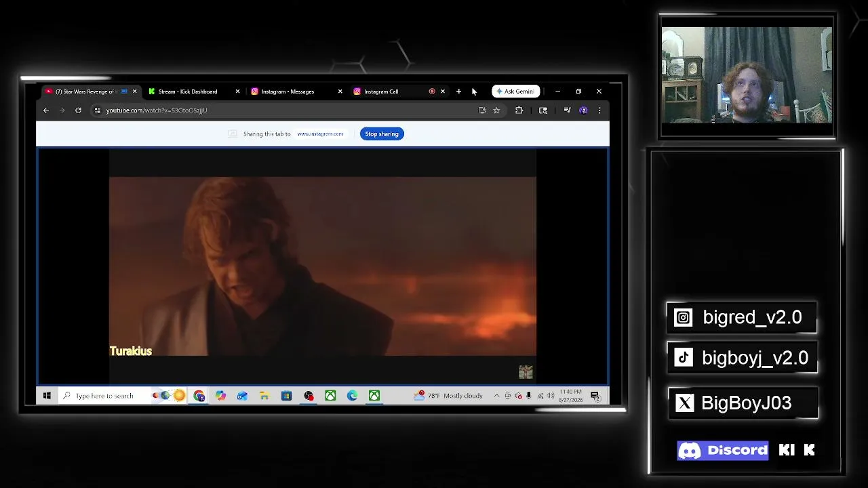Open the red-and-black round taskbar app
The height and width of the screenshot is (488, 868).
(309, 396)
